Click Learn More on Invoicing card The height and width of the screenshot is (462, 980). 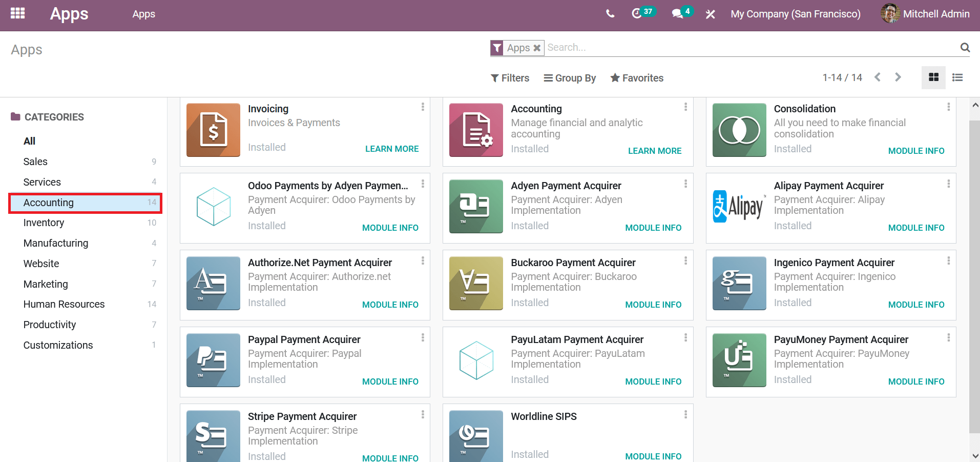(392, 149)
